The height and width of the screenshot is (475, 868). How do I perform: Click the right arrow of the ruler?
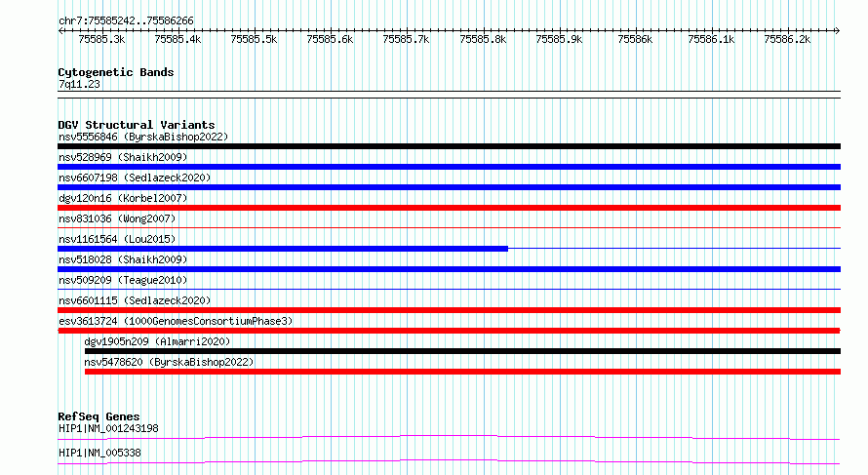pos(837,30)
